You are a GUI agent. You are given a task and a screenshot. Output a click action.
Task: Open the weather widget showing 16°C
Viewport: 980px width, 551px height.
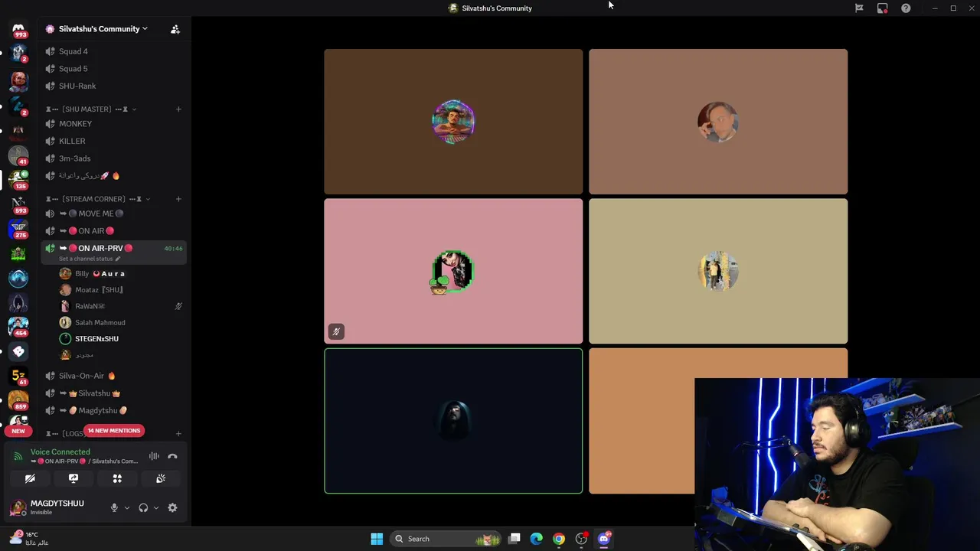click(x=28, y=539)
